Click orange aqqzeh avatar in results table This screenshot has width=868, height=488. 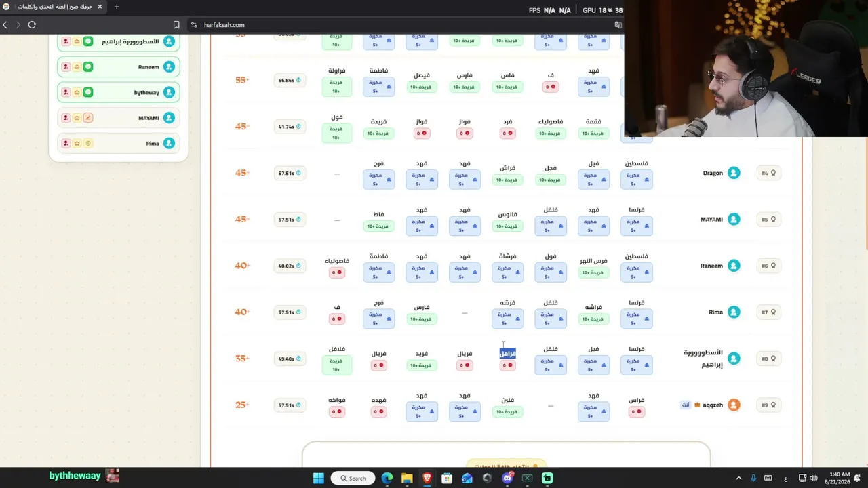[734, 405]
